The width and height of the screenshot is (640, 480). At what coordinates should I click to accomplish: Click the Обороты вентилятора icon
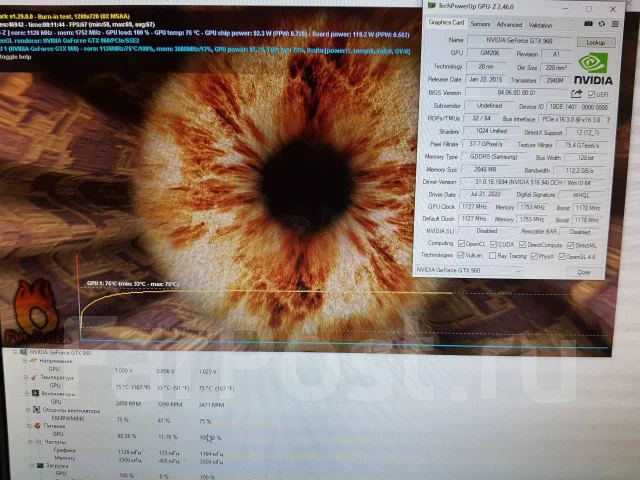pos(37,410)
